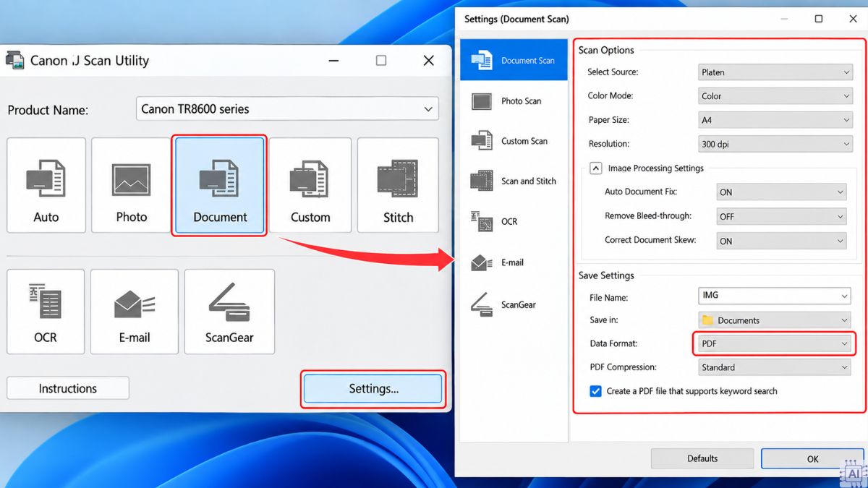Choose the Photo scan icon
Image resolution: width=868 pixels, height=488 pixels.
(x=131, y=185)
